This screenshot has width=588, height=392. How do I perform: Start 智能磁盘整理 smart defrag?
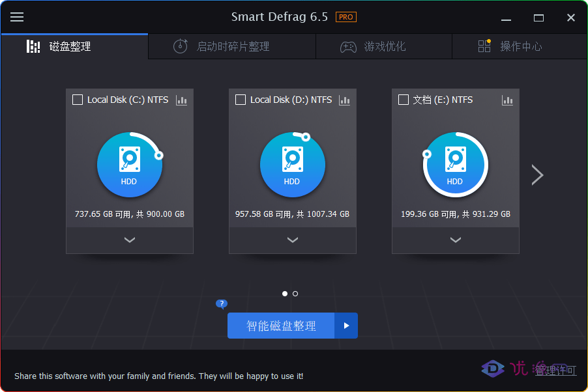pos(281,326)
